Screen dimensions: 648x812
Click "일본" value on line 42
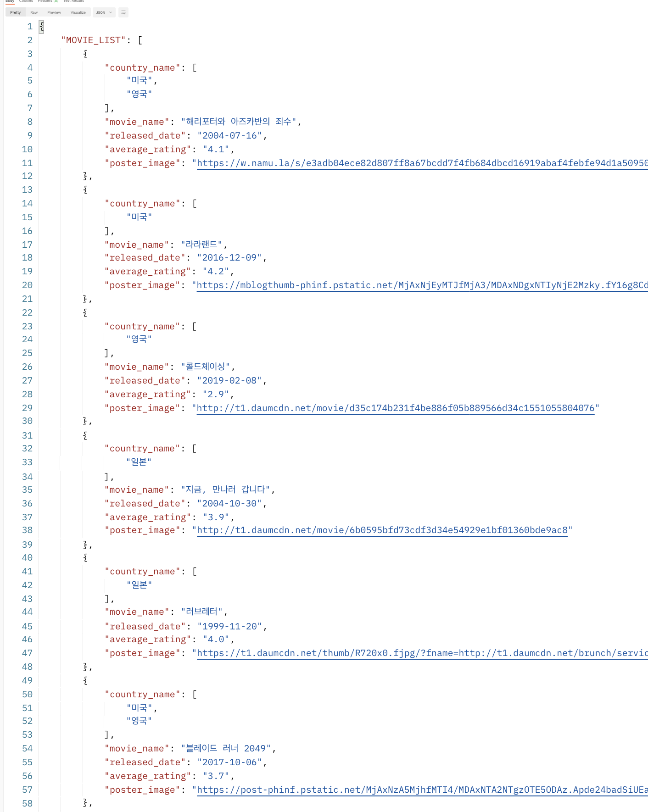pyautogui.click(x=139, y=585)
